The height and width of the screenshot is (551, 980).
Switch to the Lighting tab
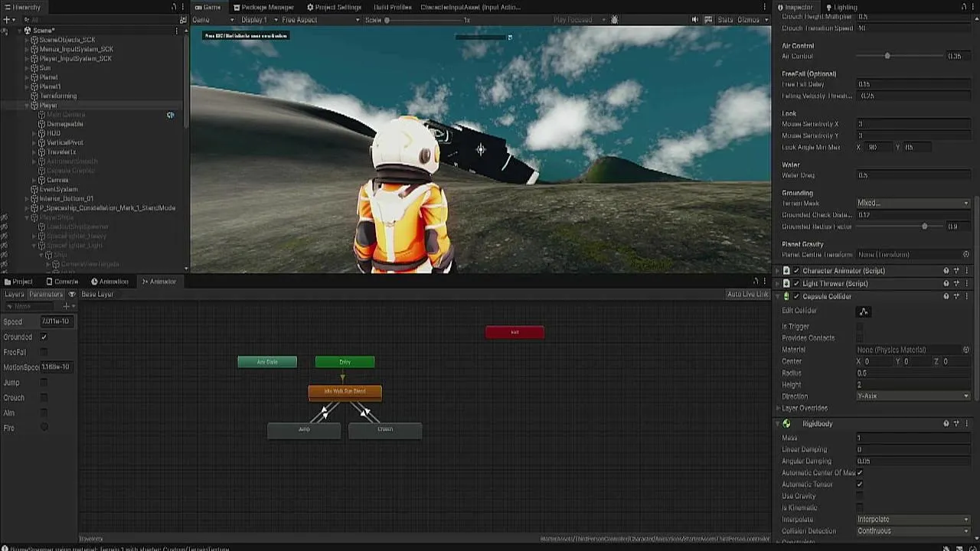click(841, 7)
